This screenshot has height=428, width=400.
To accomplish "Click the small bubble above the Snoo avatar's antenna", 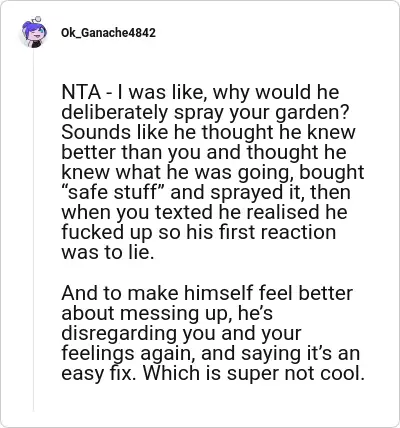I will 38,18.
